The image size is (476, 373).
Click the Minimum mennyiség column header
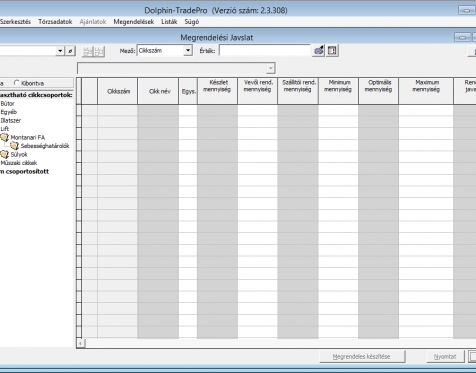(338, 91)
